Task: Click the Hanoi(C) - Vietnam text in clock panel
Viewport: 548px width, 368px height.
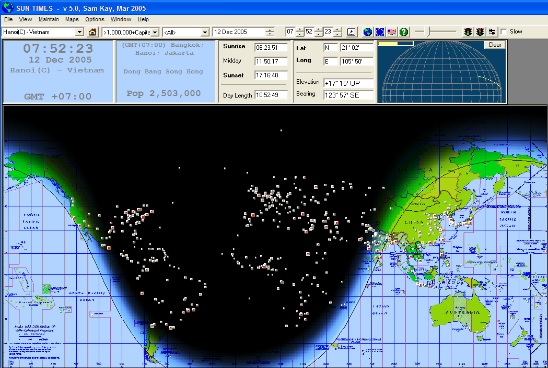Action: 57,70
